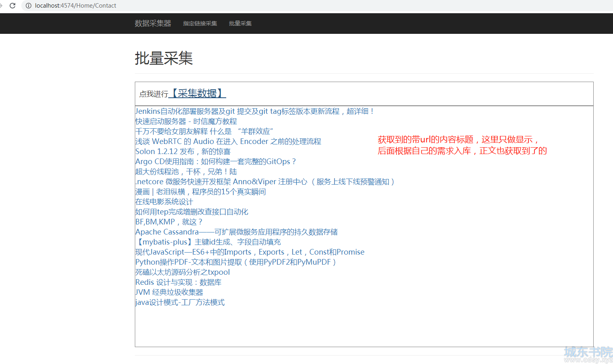This screenshot has height=364, width=613.
Task: Open article Argo CD使用指南 GitOps
Action: pyautogui.click(x=216, y=162)
